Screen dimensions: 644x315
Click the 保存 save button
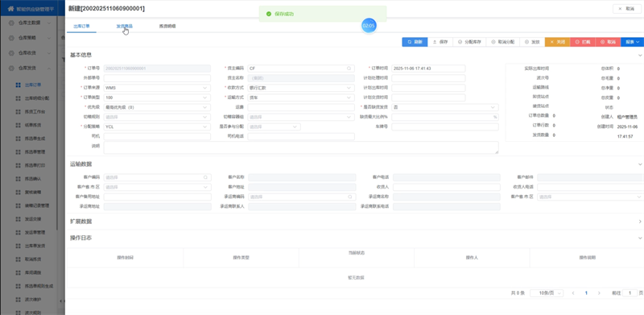(x=440, y=42)
